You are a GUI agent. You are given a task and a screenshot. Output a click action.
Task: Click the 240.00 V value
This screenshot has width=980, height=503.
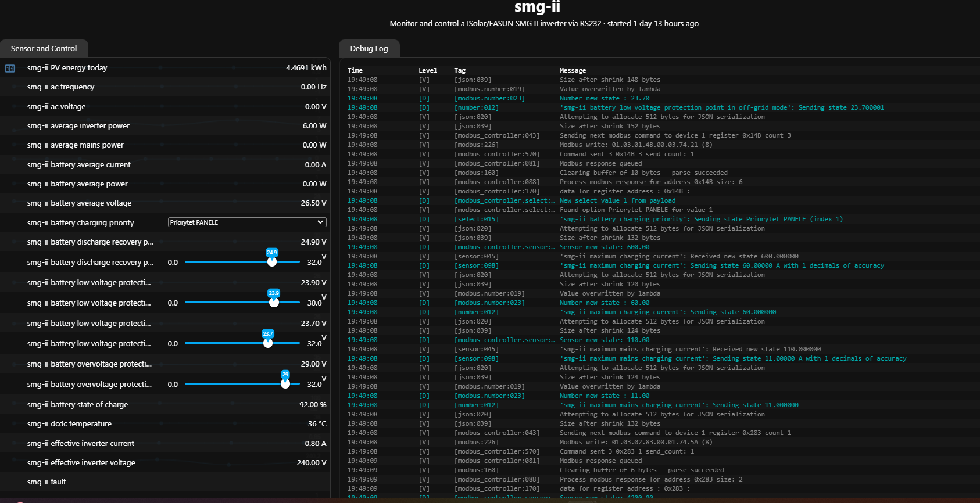(312, 463)
